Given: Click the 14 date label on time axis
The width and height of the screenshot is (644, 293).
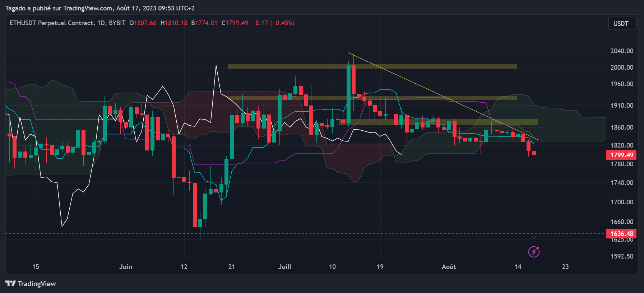Looking at the screenshot, I should click(x=518, y=267).
